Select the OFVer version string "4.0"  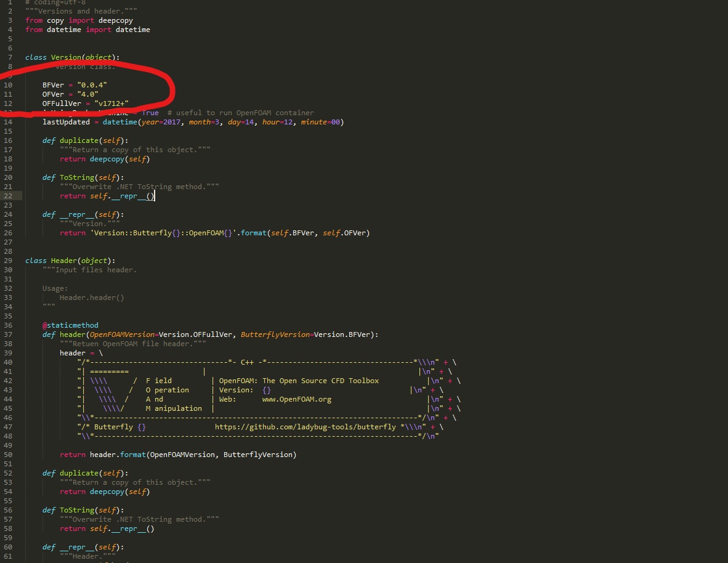(88, 94)
